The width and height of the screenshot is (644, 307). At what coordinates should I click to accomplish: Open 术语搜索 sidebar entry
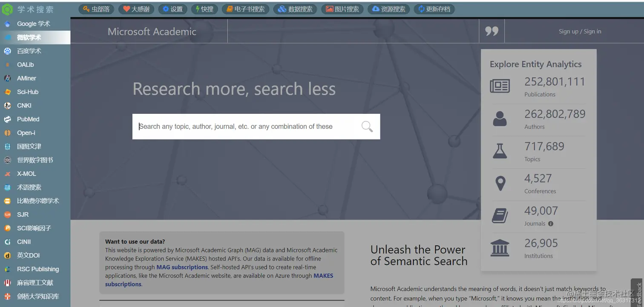(35, 188)
